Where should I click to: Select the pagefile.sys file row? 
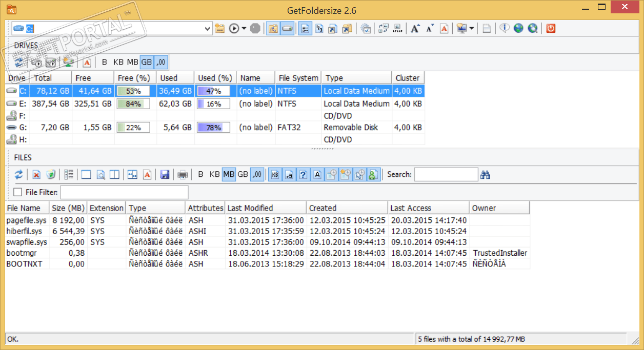[268, 220]
